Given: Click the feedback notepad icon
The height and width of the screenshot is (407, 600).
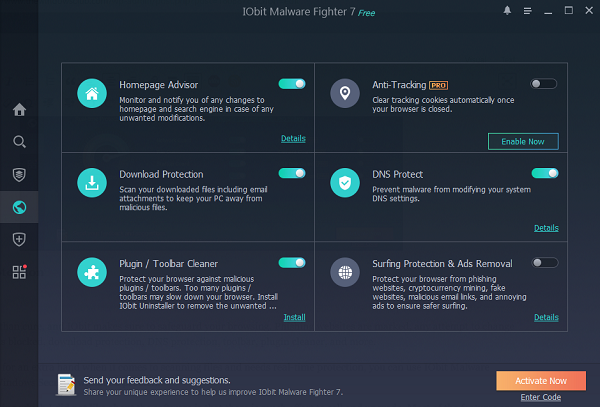Looking at the screenshot, I should [x=67, y=384].
